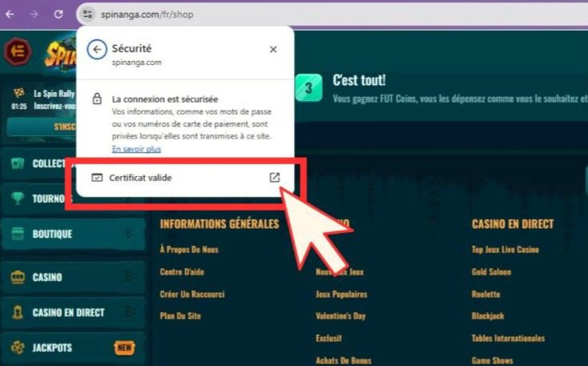
Task: Open Roulette link
Action: [x=485, y=294]
